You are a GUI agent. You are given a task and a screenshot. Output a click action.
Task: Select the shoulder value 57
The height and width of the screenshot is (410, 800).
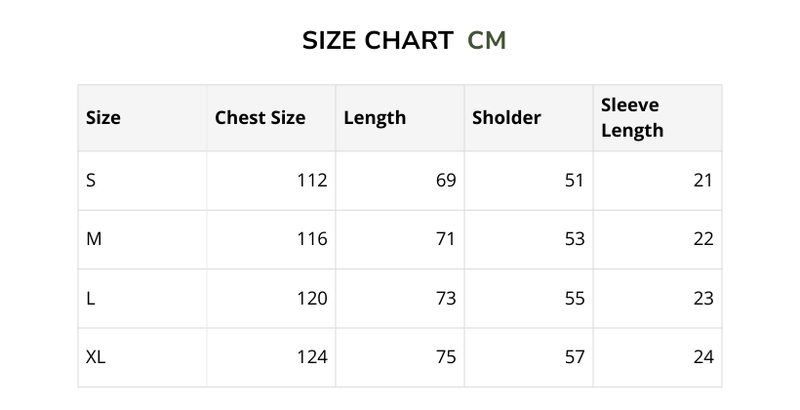point(574,357)
